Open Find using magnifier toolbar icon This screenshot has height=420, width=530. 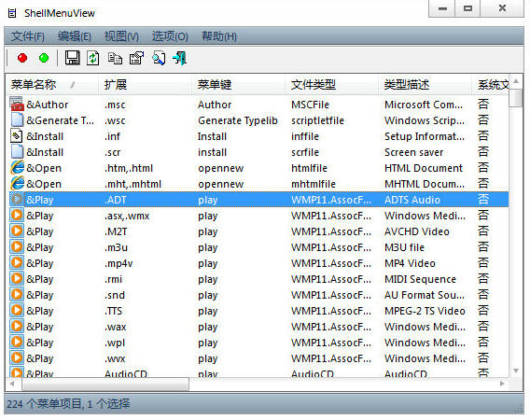[x=159, y=58]
